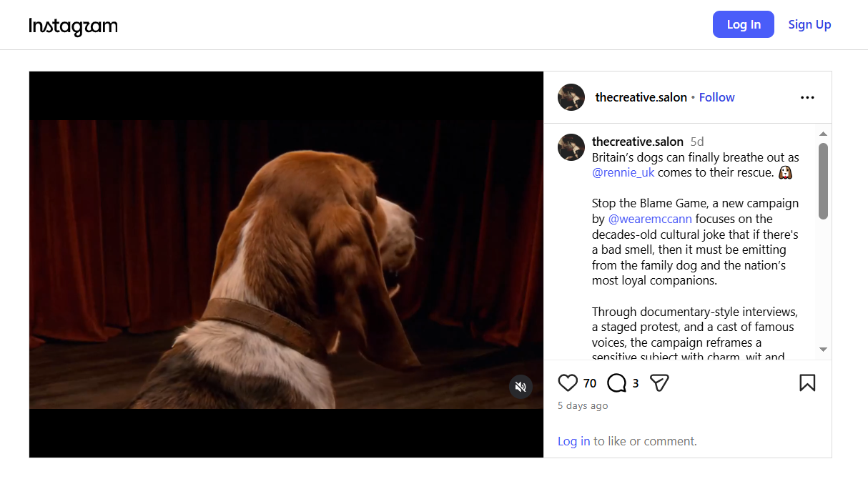Click the caption scrollbar up arrow
Screen dimensions: 868x489
tap(823, 134)
